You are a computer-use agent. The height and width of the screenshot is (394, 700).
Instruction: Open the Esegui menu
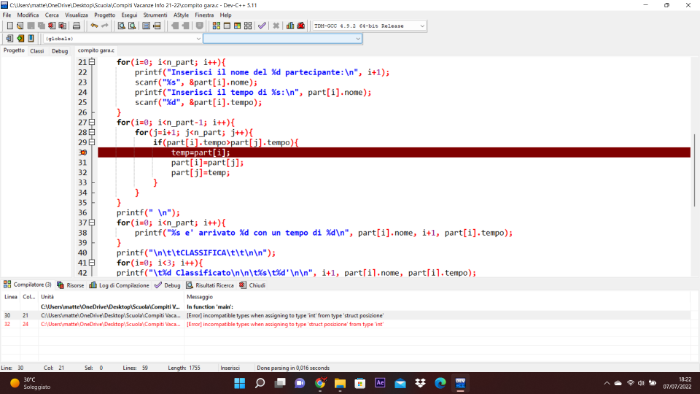129,15
